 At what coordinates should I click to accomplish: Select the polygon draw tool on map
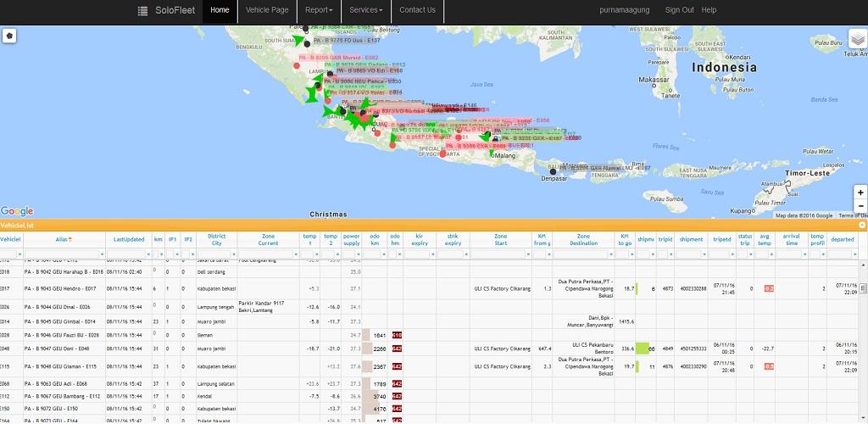click(x=9, y=36)
